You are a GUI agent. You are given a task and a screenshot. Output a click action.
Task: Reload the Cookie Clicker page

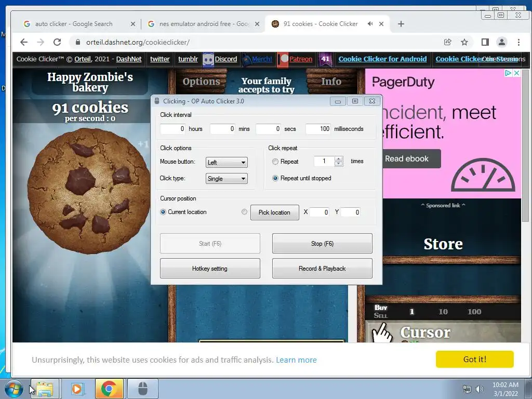[57, 42]
